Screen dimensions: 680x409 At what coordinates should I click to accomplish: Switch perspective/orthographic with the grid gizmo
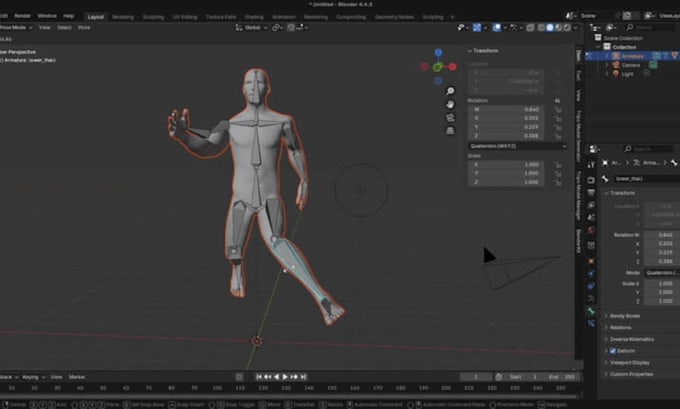point(450,131)
